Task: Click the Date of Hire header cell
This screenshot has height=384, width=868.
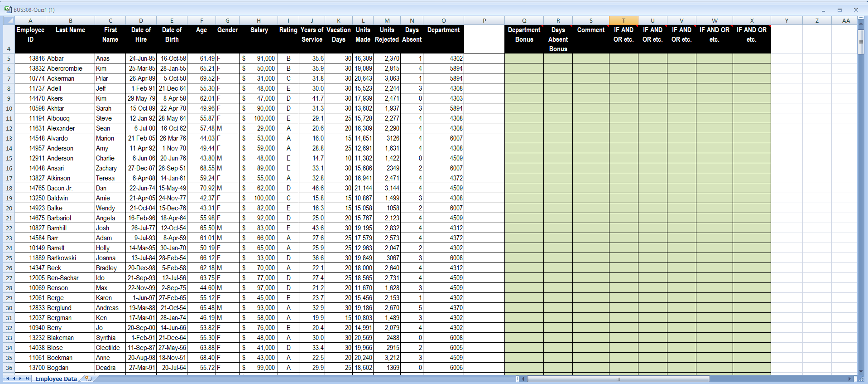Action: (x=141, y=39)
